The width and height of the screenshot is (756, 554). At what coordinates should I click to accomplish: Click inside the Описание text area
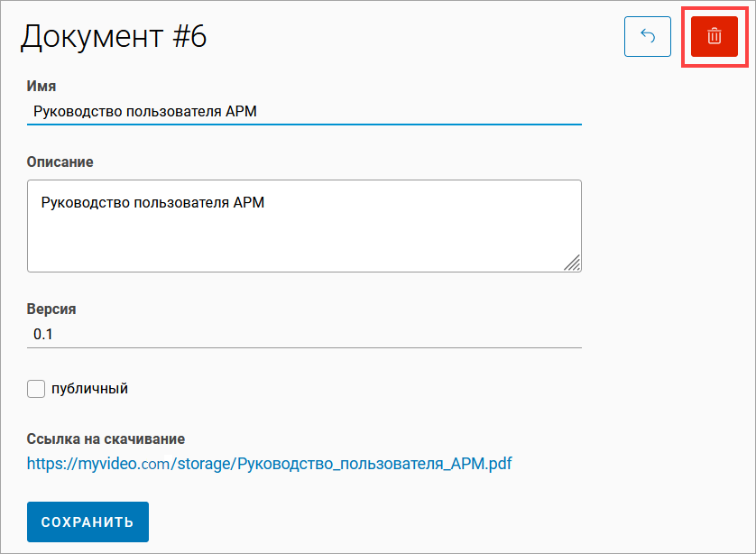(303, 225)
